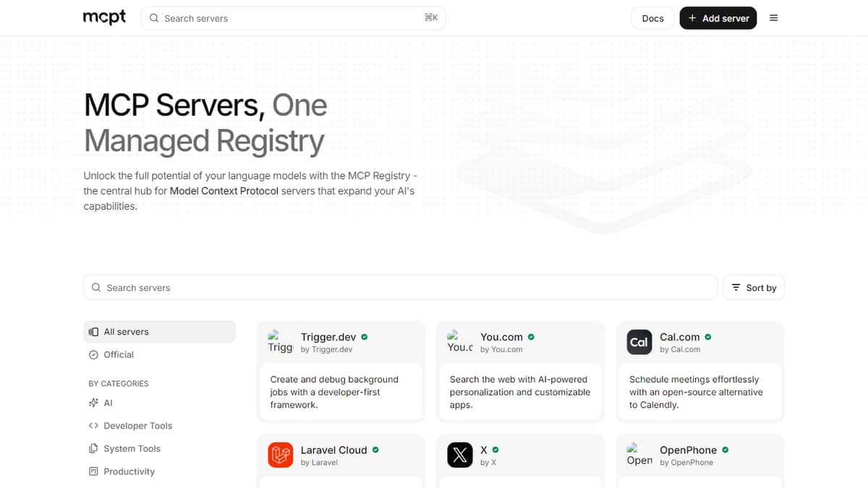Click the System Tools icon
Image resolution: width=868 pixels, height=488 pixels.
point(93,448)
